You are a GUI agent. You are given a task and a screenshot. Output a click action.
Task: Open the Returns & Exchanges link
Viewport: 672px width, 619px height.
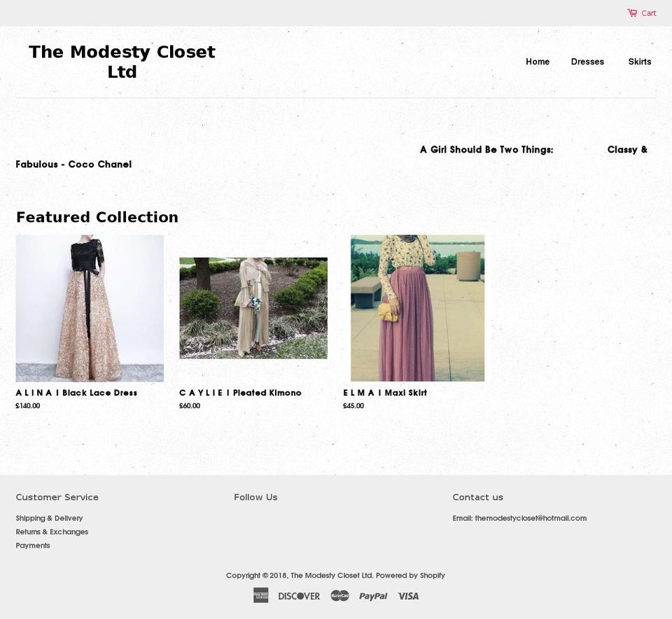coord(52,532)
